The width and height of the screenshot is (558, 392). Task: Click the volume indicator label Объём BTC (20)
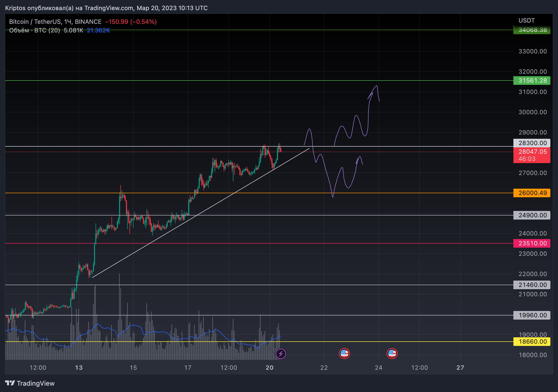34,30
